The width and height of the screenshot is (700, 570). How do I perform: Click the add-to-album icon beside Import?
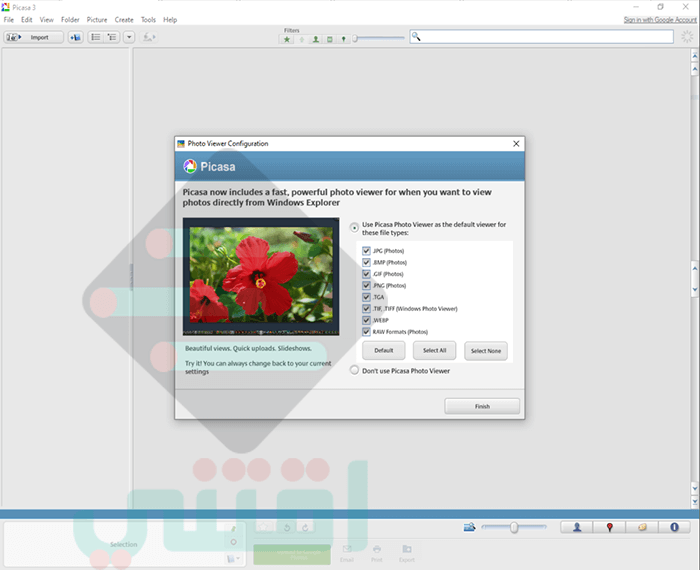76,37
